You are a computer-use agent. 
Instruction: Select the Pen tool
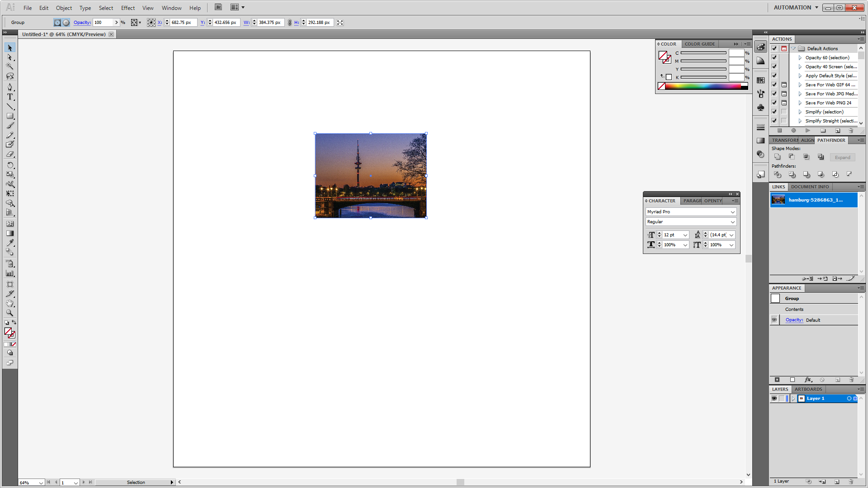10,87
